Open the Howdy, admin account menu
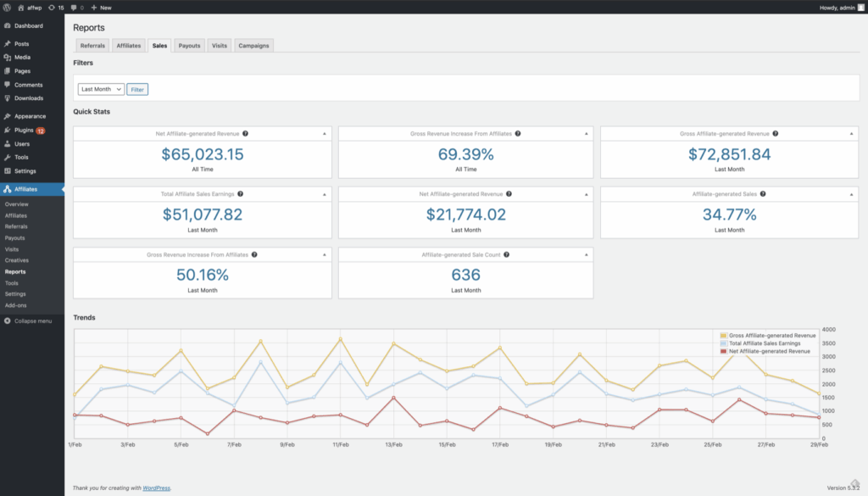Screen dimensions: 868x496 [x=839, y=7]
